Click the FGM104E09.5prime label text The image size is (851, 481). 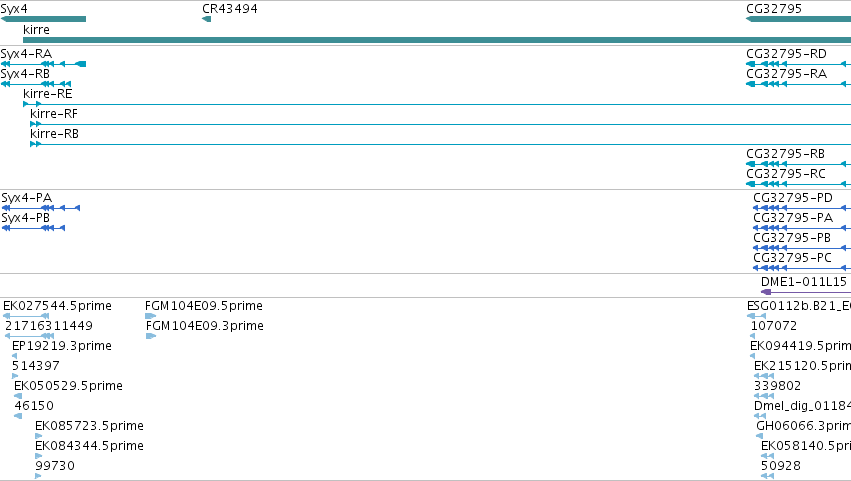click(x=204, y=306)
